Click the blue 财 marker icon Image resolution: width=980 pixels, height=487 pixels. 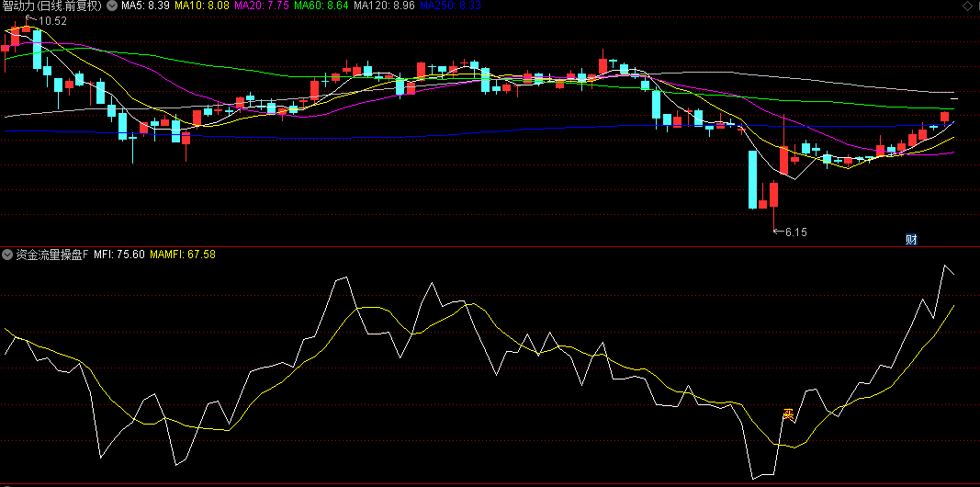tap(911, 239)
